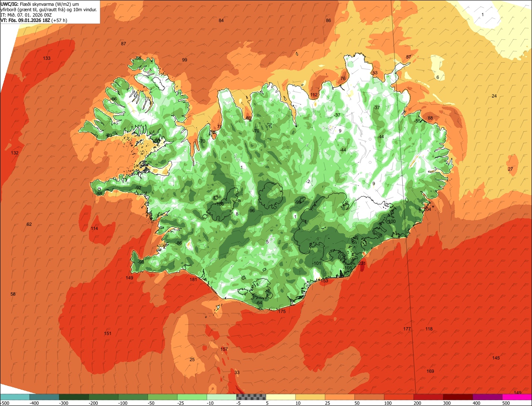Click the map value '177'
Viewport: 532px width, 406px height.
(x=407, y=329)
